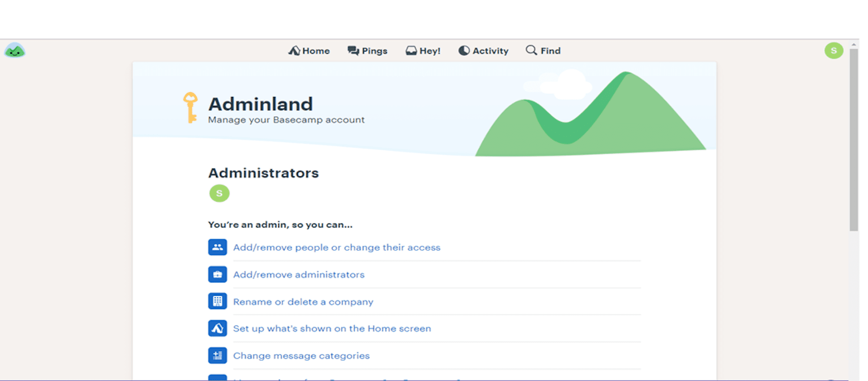This screenshot has width=868, height=381.
Task: Open Rename or delete a company link
Action: click(x=303, y=301)
